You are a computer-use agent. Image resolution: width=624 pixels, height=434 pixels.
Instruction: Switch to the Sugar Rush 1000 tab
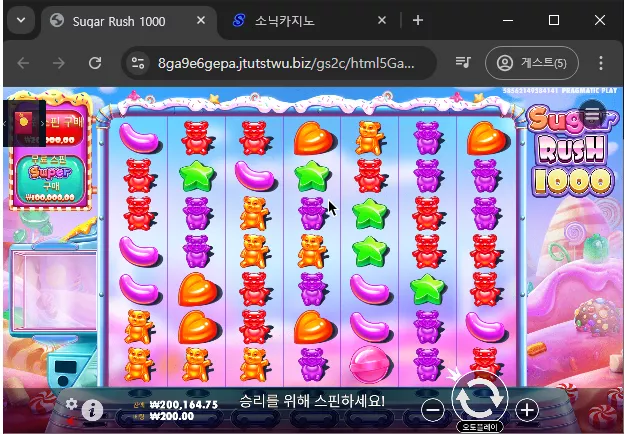(x=129, y=21)
